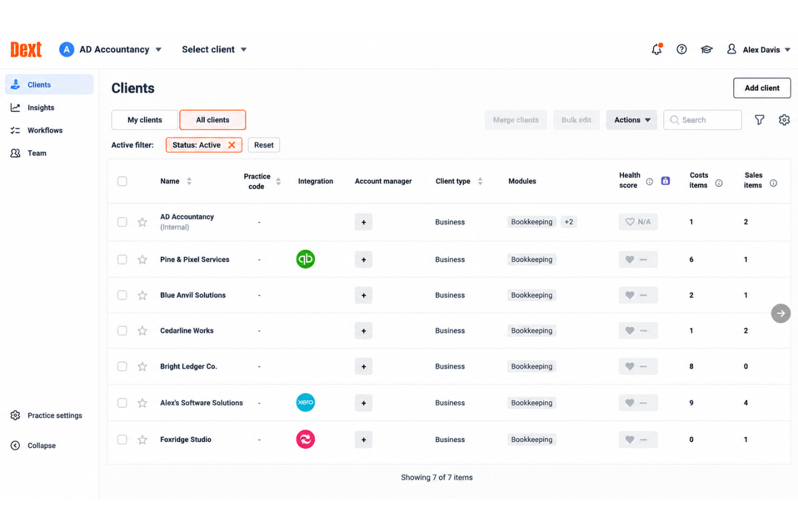Click the right arrow to see more columns
The image size is (798, 532).
[781, 313]
